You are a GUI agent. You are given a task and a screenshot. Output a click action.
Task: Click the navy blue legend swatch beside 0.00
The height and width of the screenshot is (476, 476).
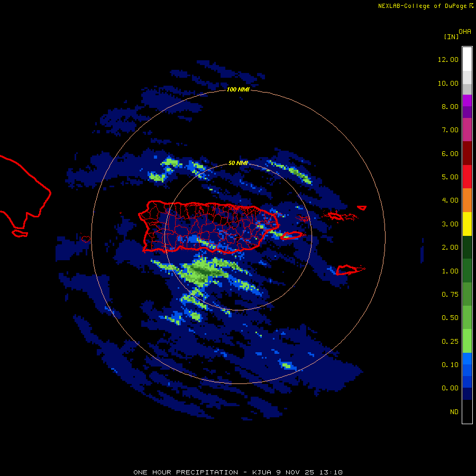(467, 393)
